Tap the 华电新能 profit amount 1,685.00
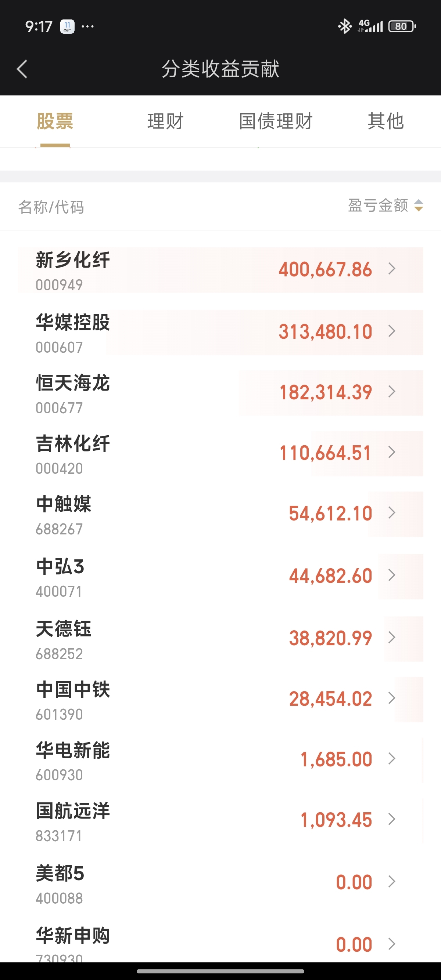The height and width of the screenshot is (980, 441). point(336,759)
